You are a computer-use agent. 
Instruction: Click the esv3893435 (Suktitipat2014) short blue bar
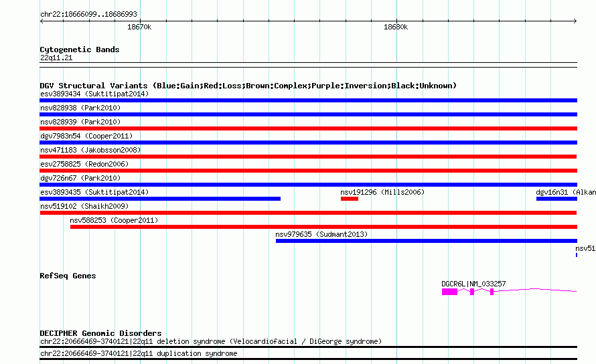160,199
